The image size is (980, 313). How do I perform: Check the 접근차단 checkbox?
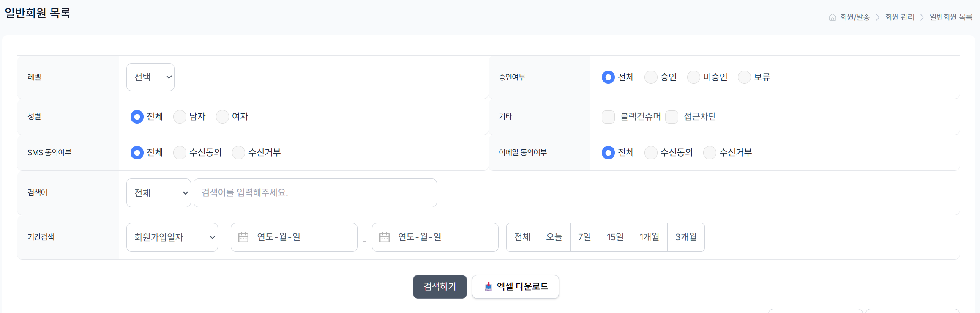[x=672, y=117]
